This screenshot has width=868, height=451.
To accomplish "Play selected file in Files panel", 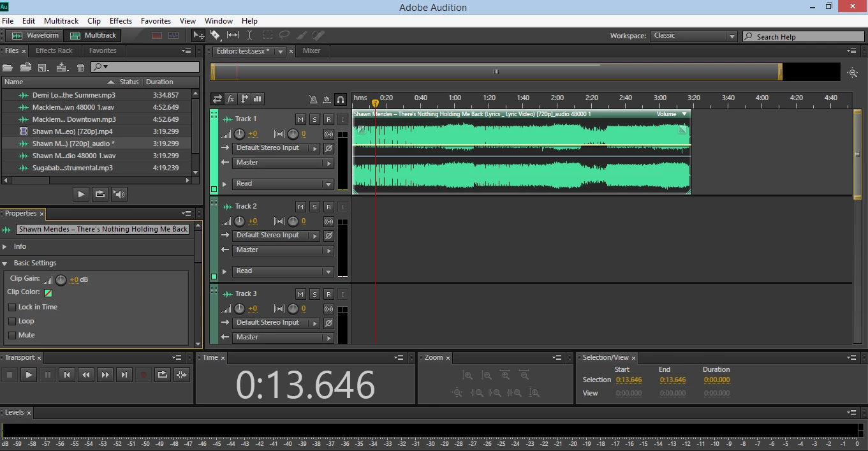I will pyautogui.click(x=80, y=194).
